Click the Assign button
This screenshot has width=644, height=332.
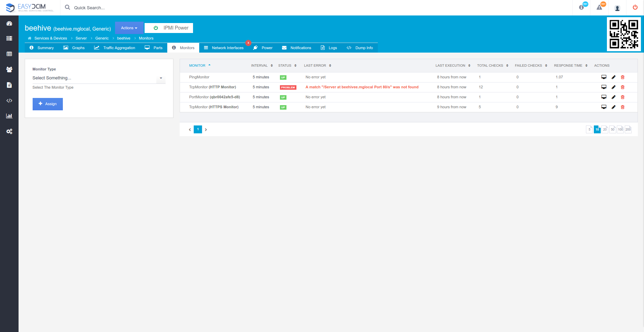click(x=48, y=104)
